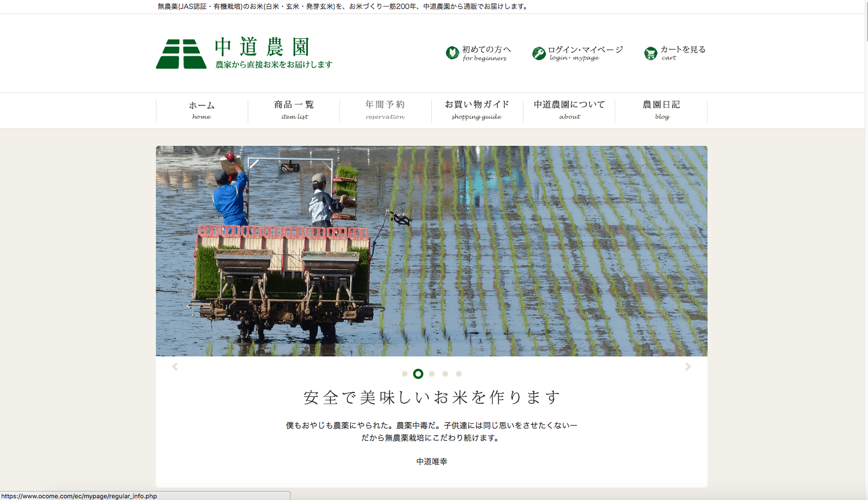
Task: Select the third slideshow dot
Action: pyautogui.click(x=432, y=374)
